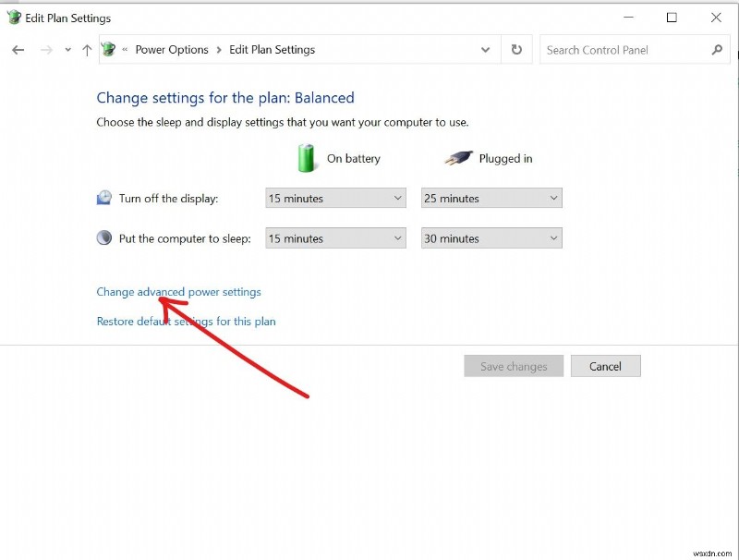Open the On battery sleep dropdown showing 15 minutes
This screenshot has height=560, width=739.
334,237
